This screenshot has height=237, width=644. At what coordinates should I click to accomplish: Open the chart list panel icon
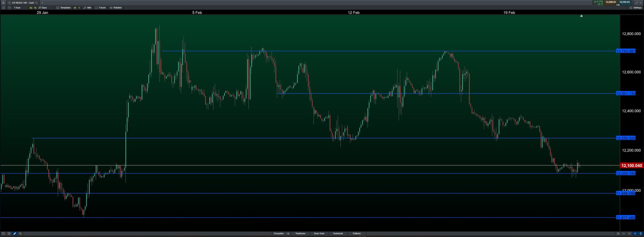(4, 8)
